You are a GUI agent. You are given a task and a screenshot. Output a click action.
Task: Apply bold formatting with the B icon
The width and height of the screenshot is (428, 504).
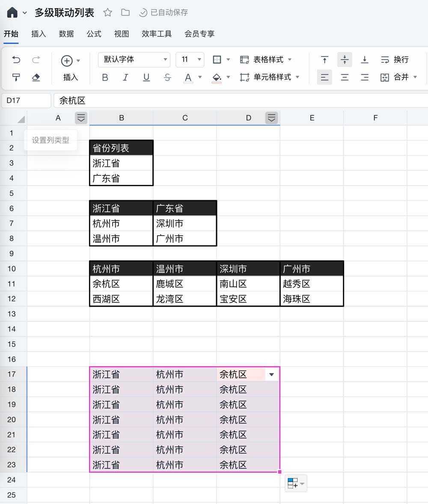pos(105,77)
